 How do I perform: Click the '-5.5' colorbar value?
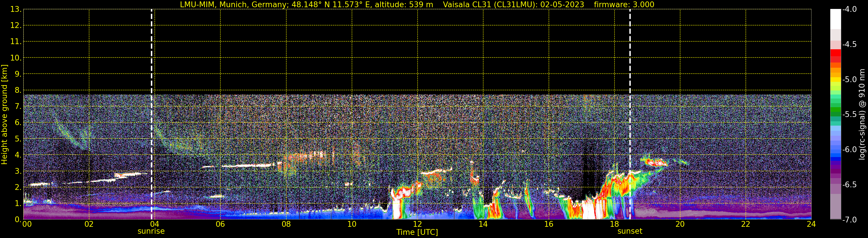pos(850,115)
